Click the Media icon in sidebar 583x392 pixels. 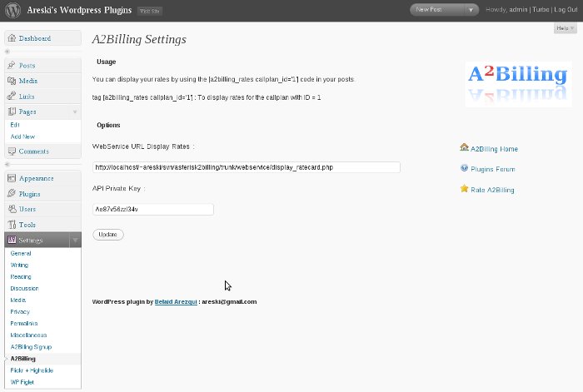[x=11, y=81]
